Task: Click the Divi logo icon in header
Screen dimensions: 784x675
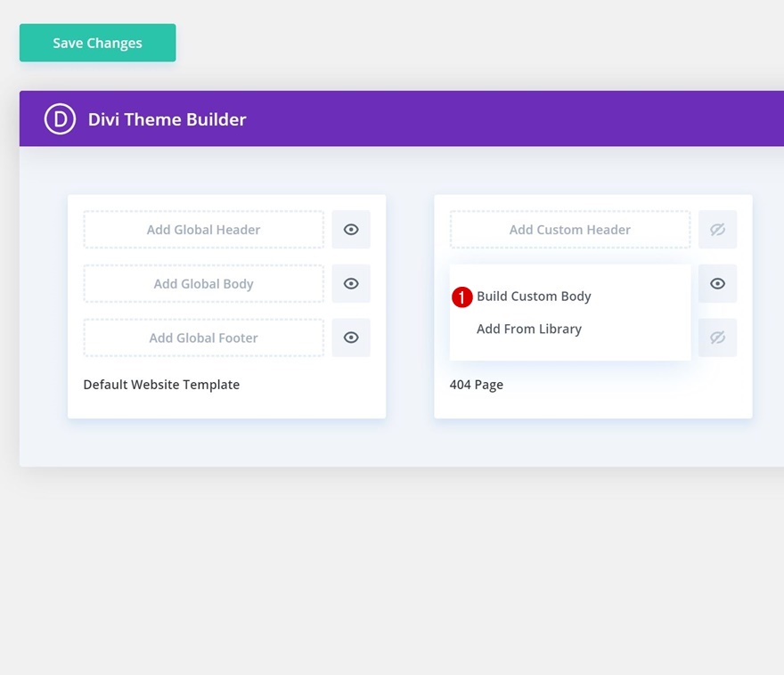Action: click(60, 119)
